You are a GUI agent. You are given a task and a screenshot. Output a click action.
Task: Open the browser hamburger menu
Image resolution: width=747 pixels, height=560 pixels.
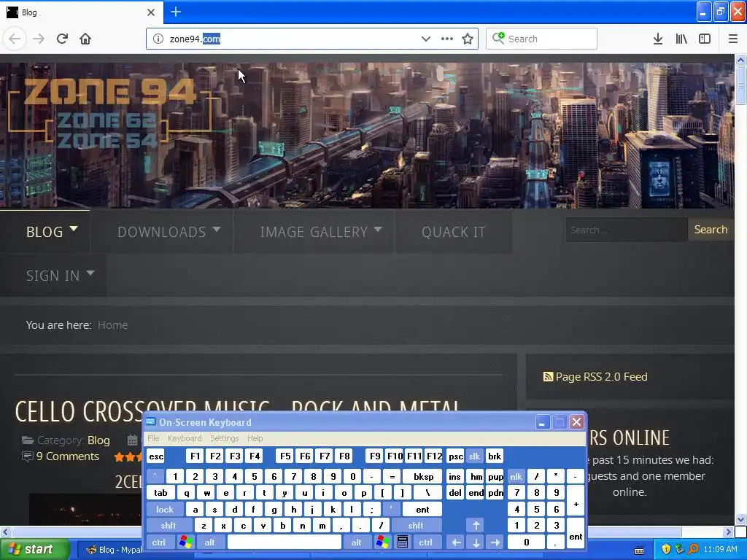pos(733,39)
